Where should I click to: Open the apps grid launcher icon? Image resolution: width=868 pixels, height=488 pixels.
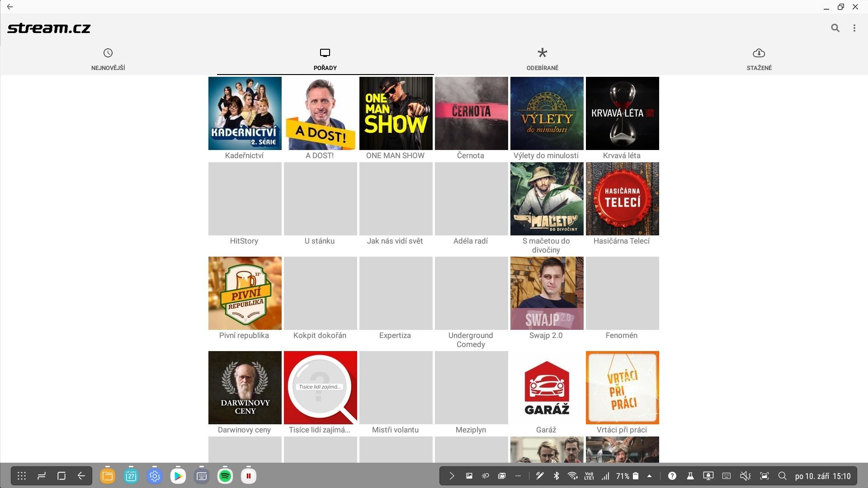coord(22,476)
